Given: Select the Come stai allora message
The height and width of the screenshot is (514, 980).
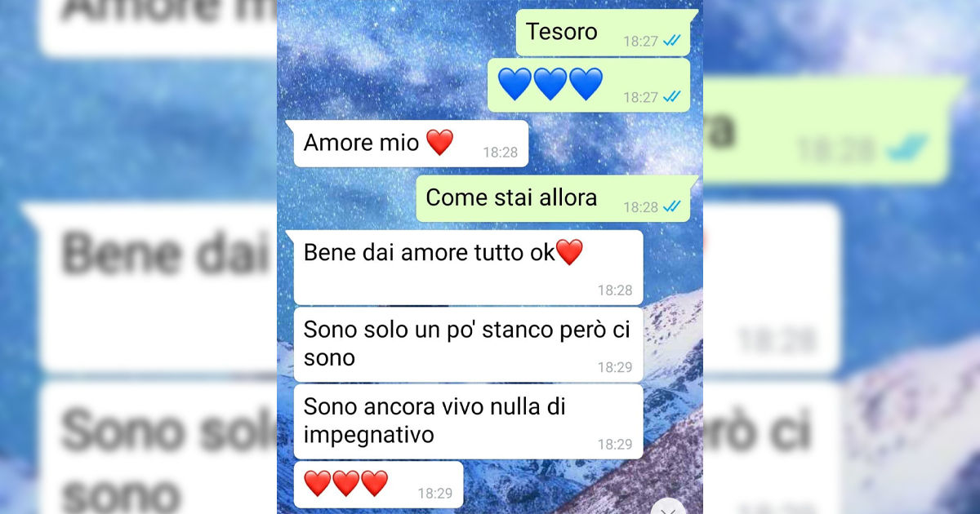Looking at the screenshot, I should pos(557,198).
